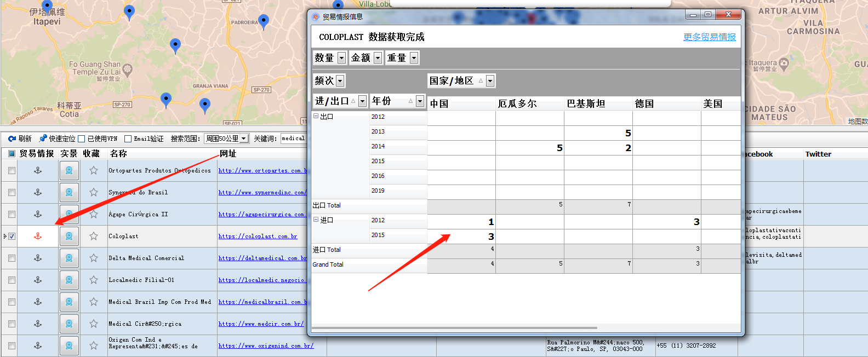Open trade info anchor for Oxigen Com Ind
Screen dimensions: 868x357
pyautogui.click(x=38, y=346)
